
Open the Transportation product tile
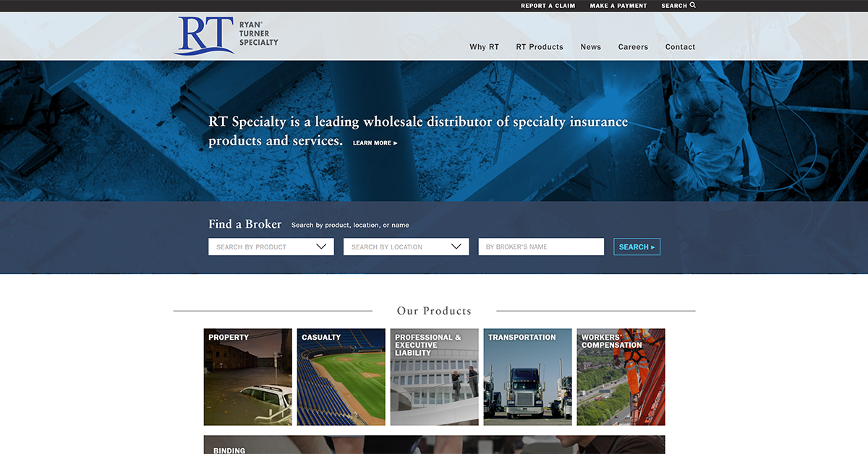527,377
